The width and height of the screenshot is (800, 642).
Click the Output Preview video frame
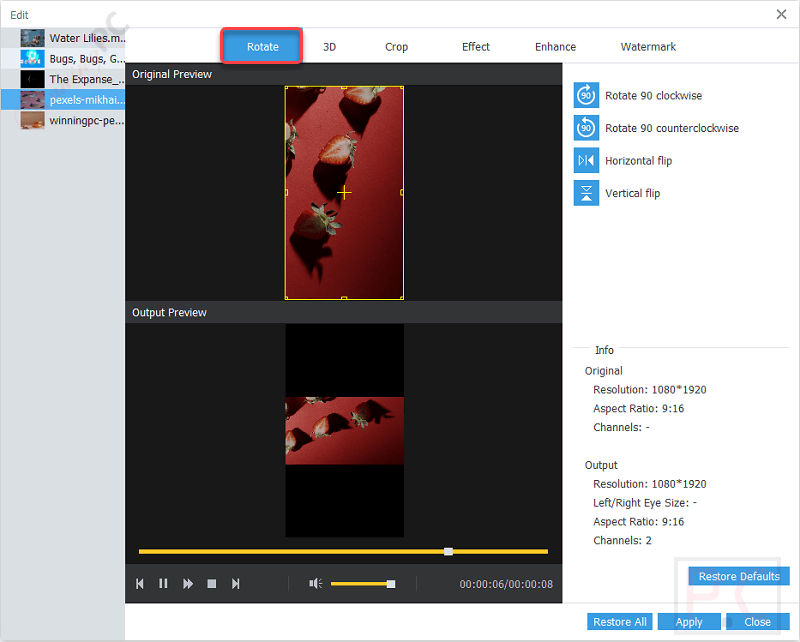pyautogui.click(x=344, y=431)
